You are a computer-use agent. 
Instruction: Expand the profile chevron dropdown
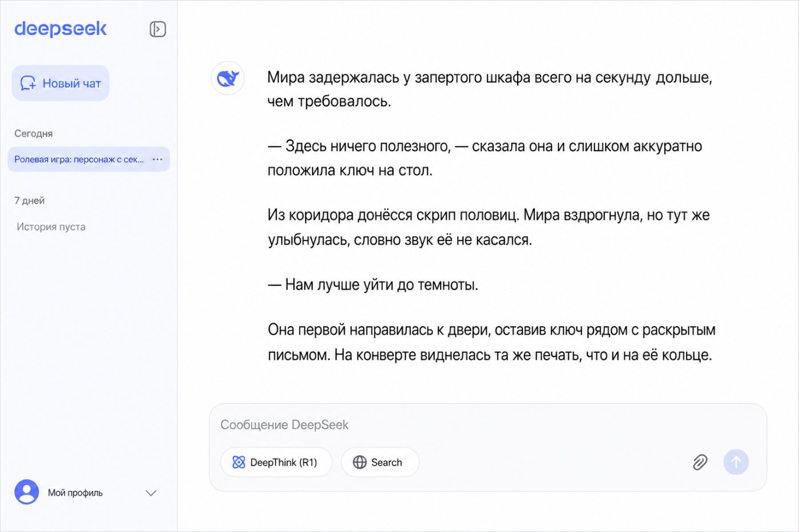(151, 493)
